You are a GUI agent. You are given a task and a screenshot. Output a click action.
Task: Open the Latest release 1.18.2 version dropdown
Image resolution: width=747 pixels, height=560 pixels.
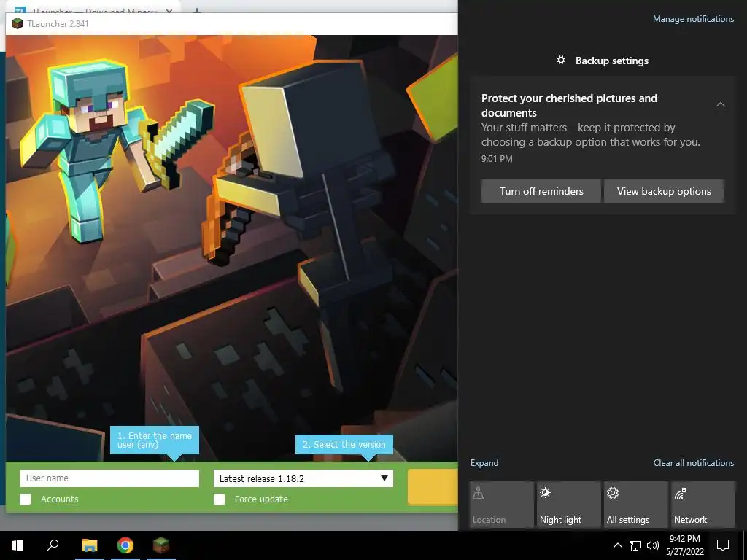(x=303, y=478)
